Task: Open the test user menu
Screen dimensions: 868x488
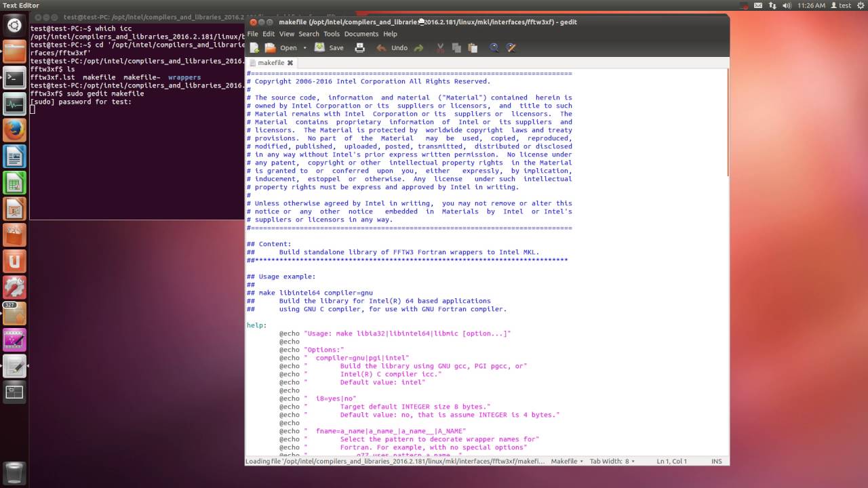Action: [840, 5]
